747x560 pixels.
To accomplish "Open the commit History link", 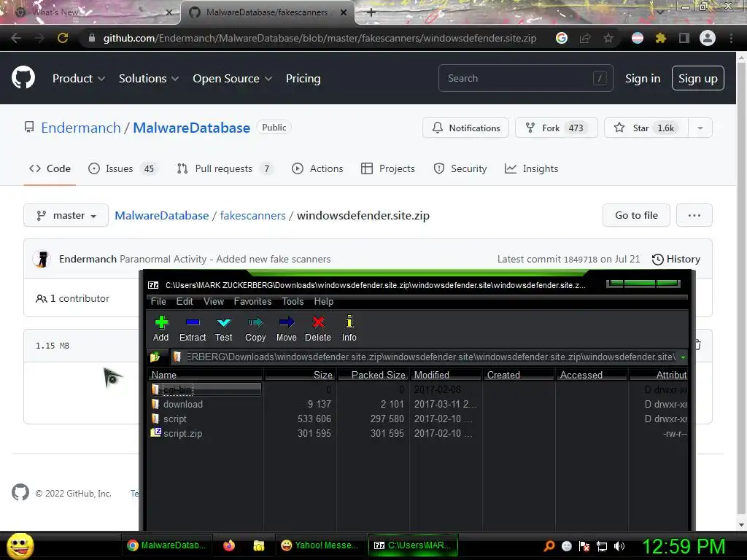I will click(x=676, y=259).
